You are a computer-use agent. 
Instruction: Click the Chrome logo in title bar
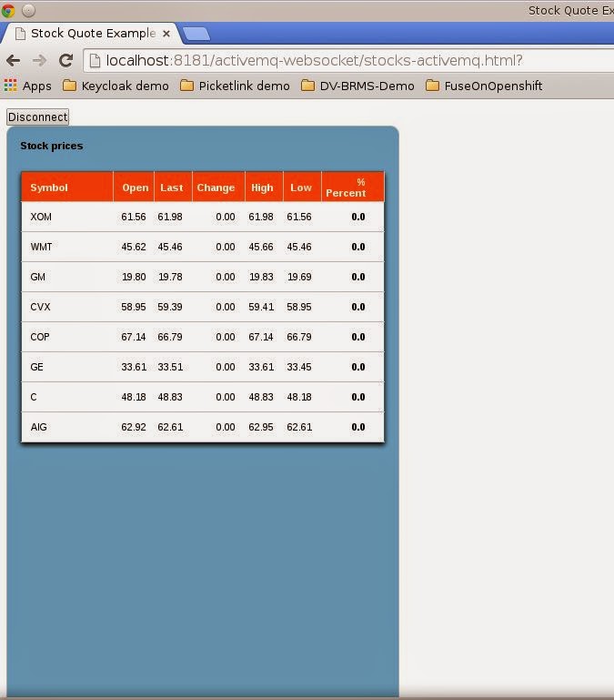[8, 10]
